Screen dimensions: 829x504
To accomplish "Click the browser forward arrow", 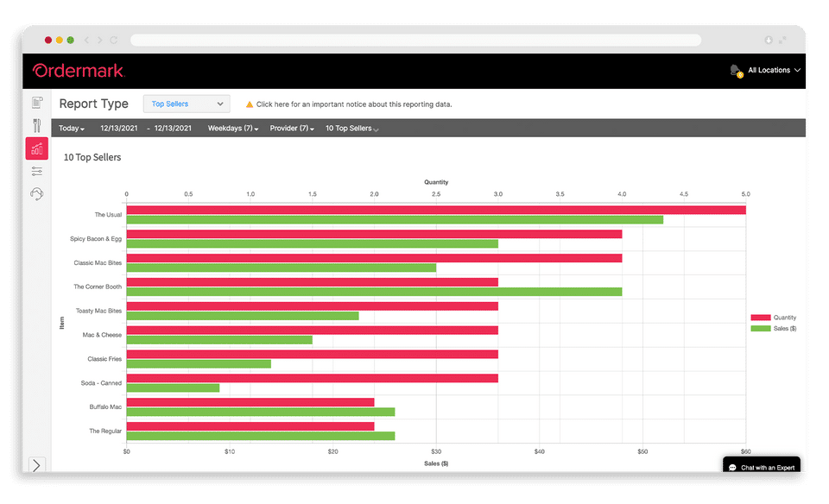I will pos(100,41).
